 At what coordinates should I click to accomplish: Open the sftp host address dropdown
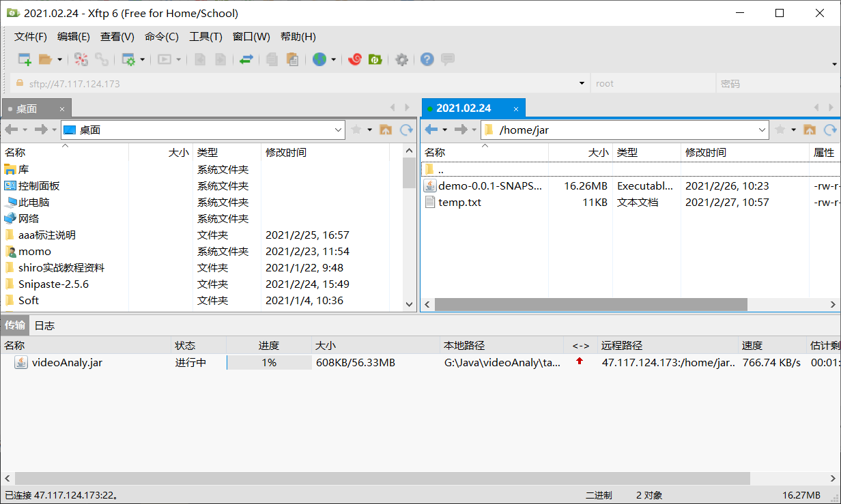(x=582, y=83)
